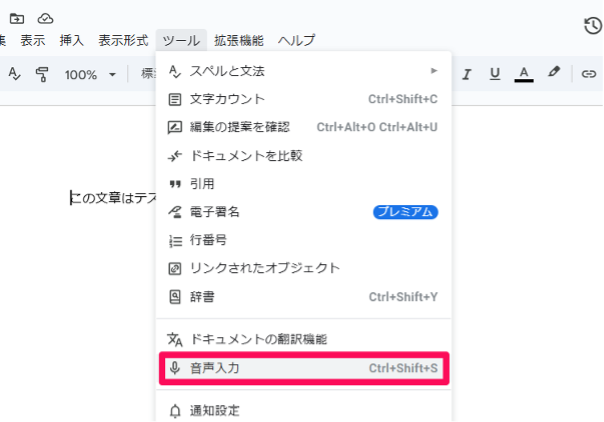This screenshot has width=604, height=422.
Task: Click the document text この文章はテス
Action: (x=114, y=198)
